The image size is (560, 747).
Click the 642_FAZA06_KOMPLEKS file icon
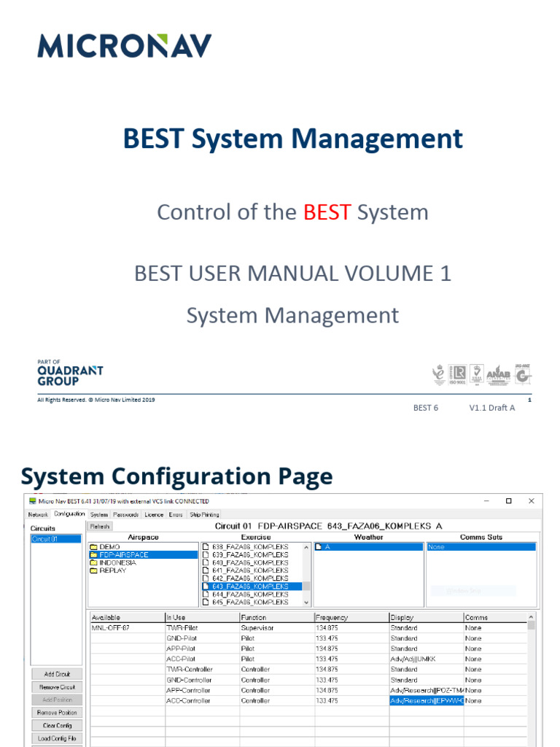pos(206,578)
